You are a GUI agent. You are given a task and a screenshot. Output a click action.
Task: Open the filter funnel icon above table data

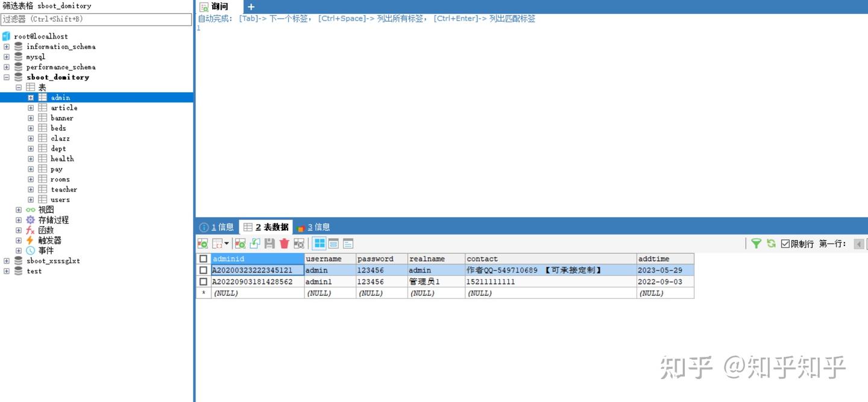coord(756,243)
